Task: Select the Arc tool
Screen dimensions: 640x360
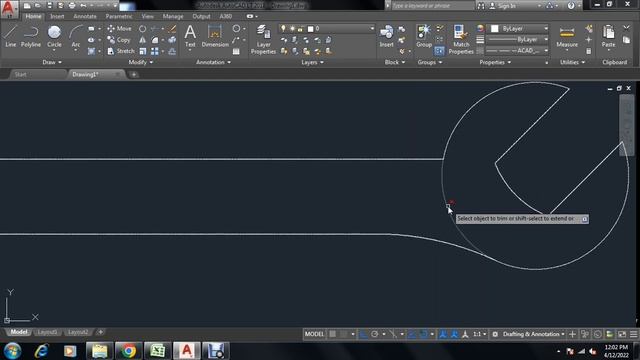Action: pyautogui.click(x=76, y=36)
